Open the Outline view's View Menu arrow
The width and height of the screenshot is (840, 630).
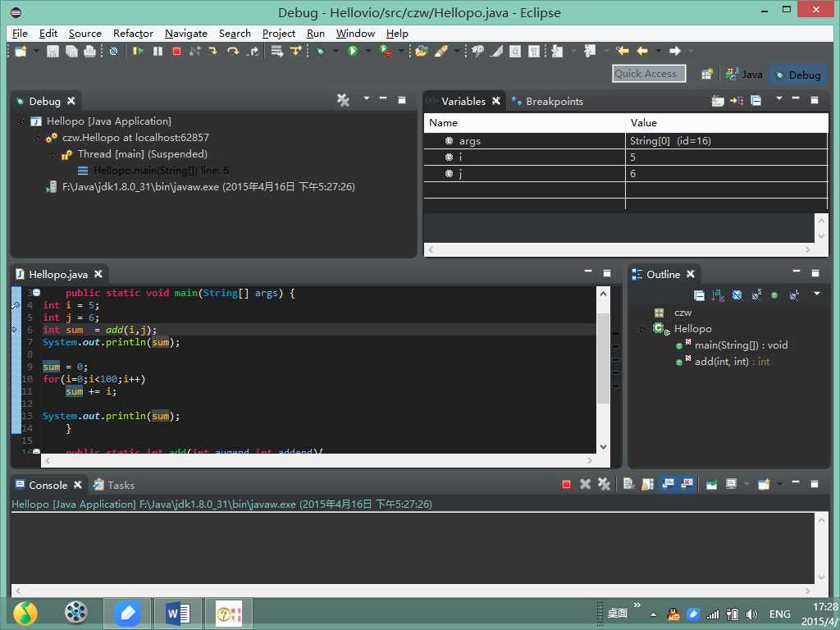tap(817, 294)
